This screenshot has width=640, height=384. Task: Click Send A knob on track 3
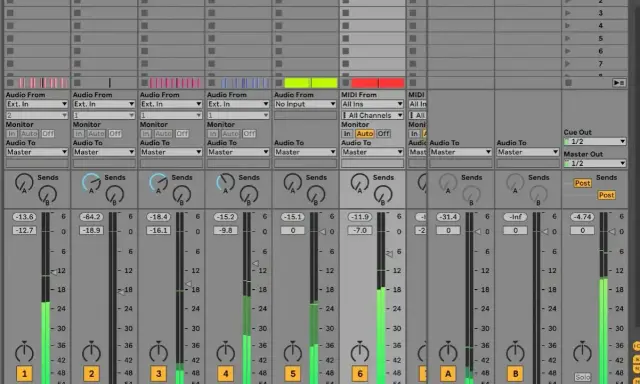[x=158, y=182]
